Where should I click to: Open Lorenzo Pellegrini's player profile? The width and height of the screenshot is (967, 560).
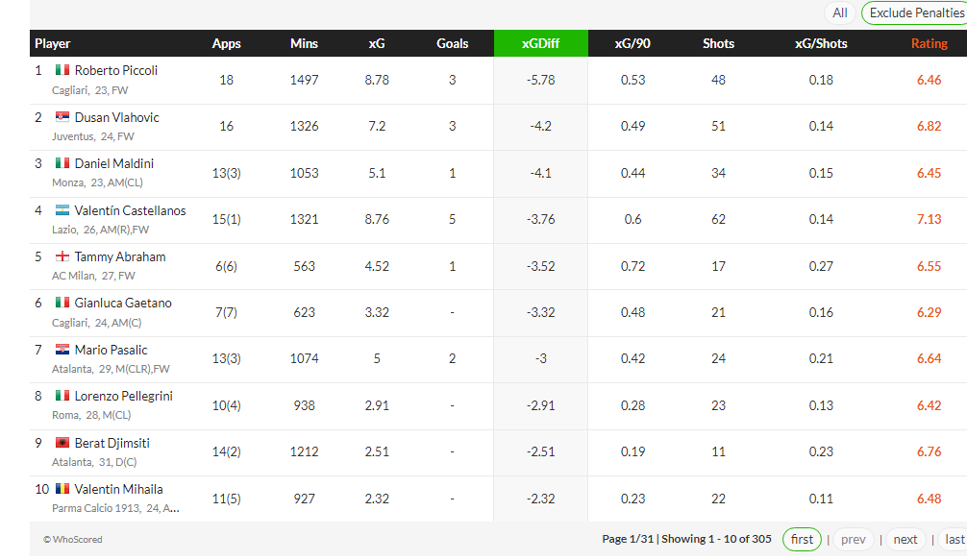pos(123,396)
